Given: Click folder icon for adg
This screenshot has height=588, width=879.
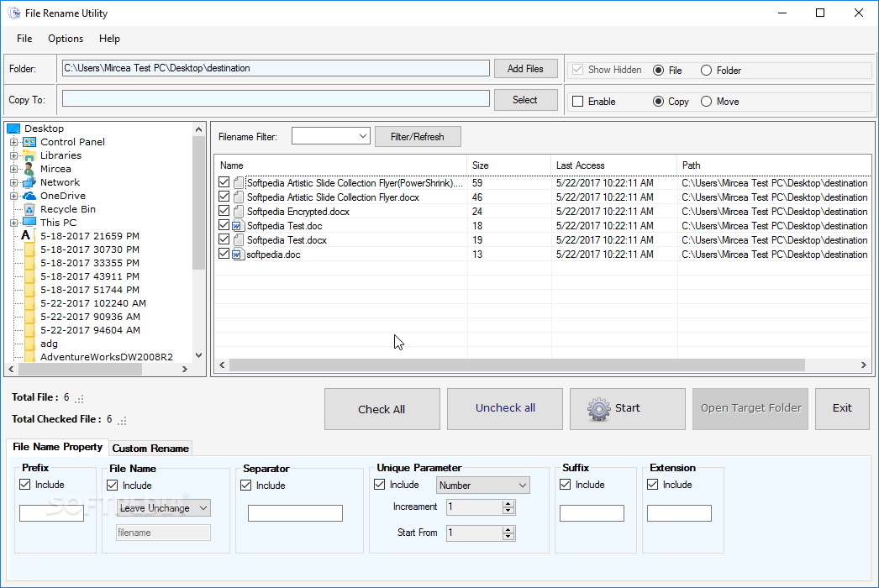Looking at the screenshot, I should click(29, 344).
